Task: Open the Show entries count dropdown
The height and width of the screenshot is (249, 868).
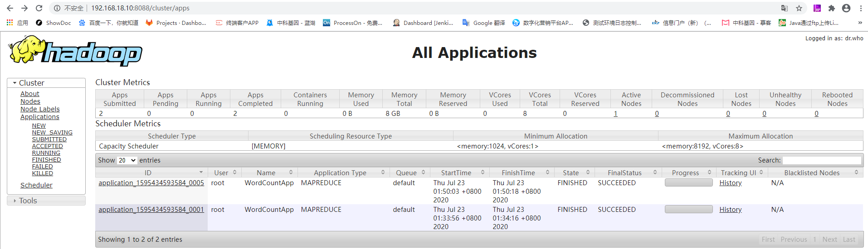Action: click(x=127, y=160)
